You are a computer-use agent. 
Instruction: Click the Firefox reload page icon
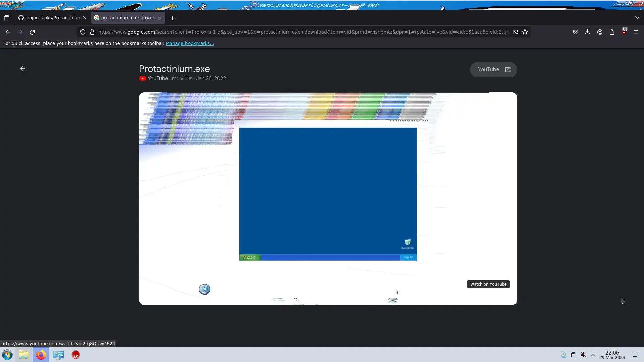click(x=32, y=32)
